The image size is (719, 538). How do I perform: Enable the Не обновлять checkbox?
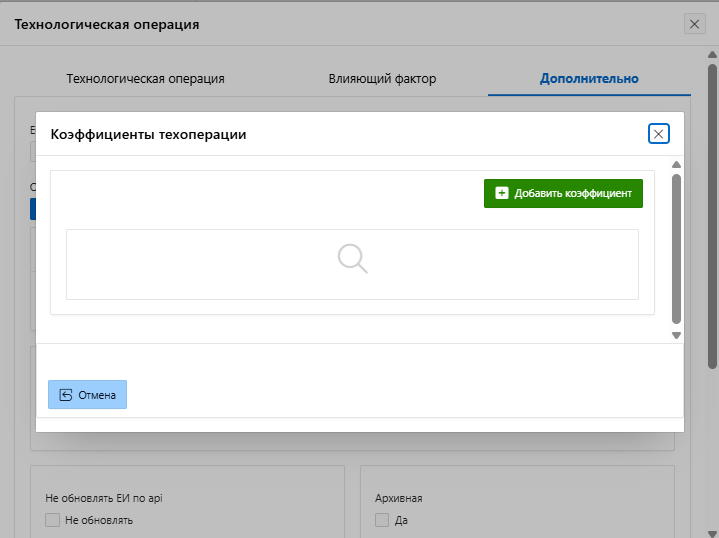[53, 520]
